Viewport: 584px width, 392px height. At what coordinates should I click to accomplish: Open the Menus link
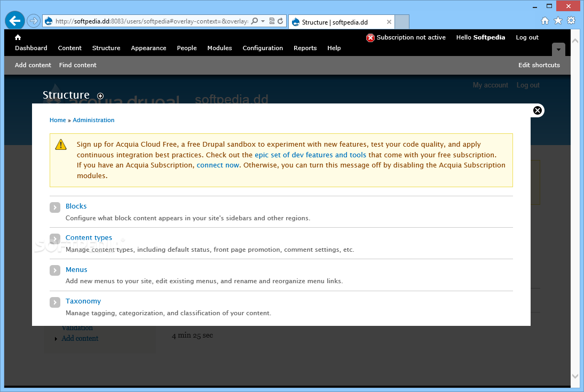click(76, 269)
